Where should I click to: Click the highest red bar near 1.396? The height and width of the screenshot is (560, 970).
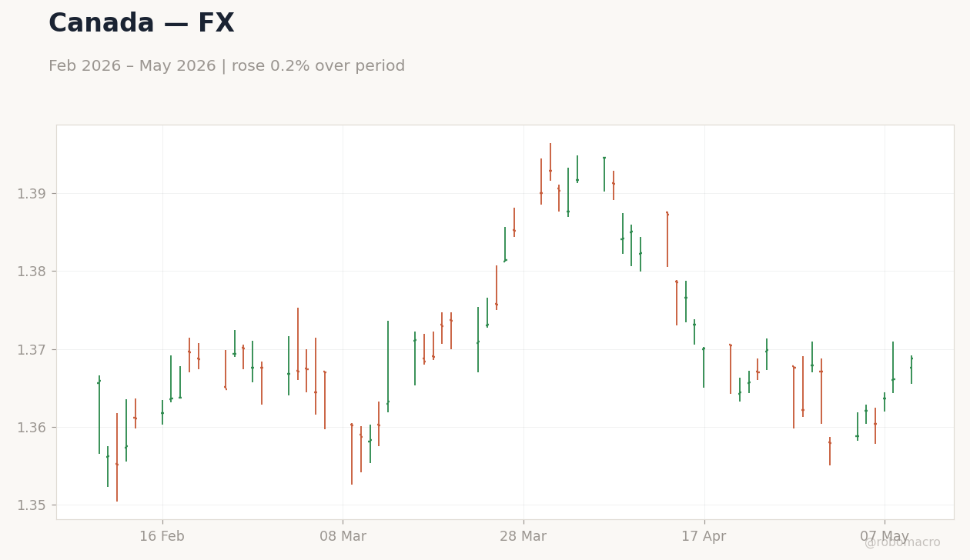tap(550, 162)
